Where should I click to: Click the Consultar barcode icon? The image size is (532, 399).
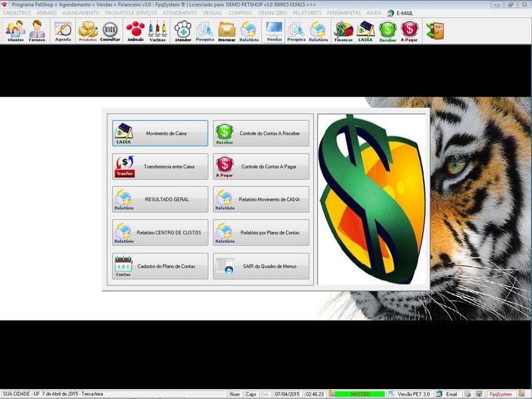click(x=110, y=31)
